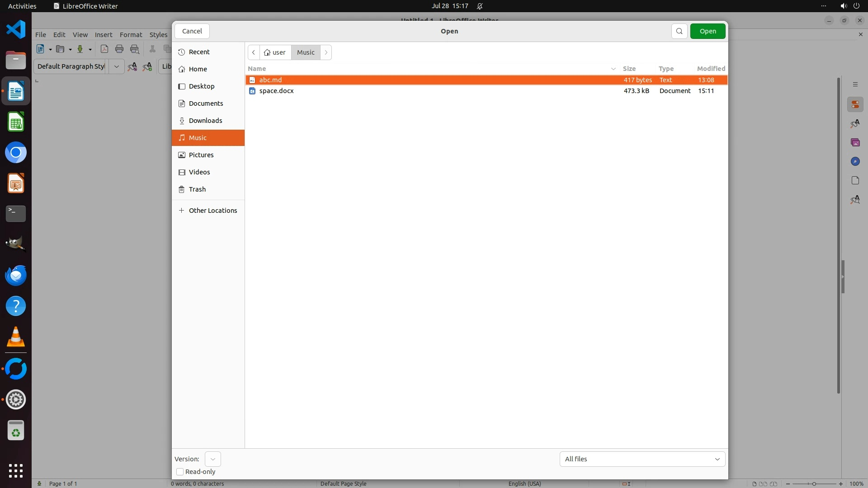The width and height of the screenshot is (868, 488).
Task: Click the Print Preview toolbar icon
Action: coord(135,49)
